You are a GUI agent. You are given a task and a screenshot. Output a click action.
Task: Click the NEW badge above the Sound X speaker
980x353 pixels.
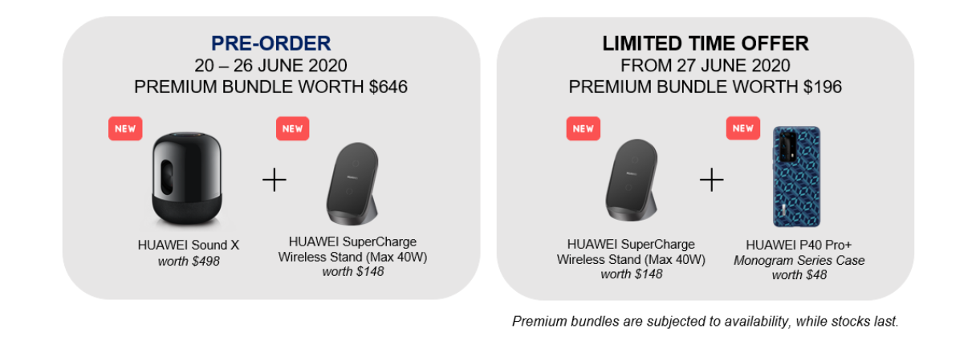click(x=125, y=128)
